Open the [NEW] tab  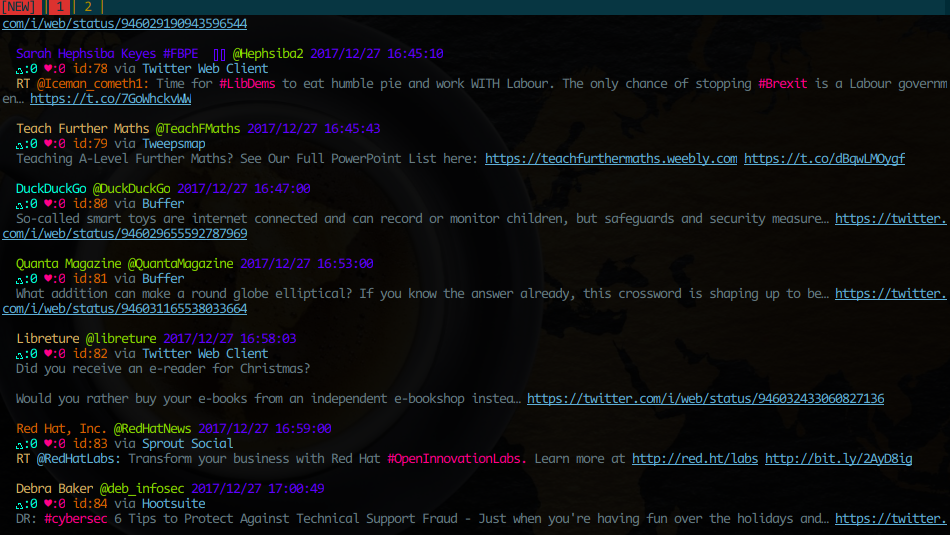point(19,7)
